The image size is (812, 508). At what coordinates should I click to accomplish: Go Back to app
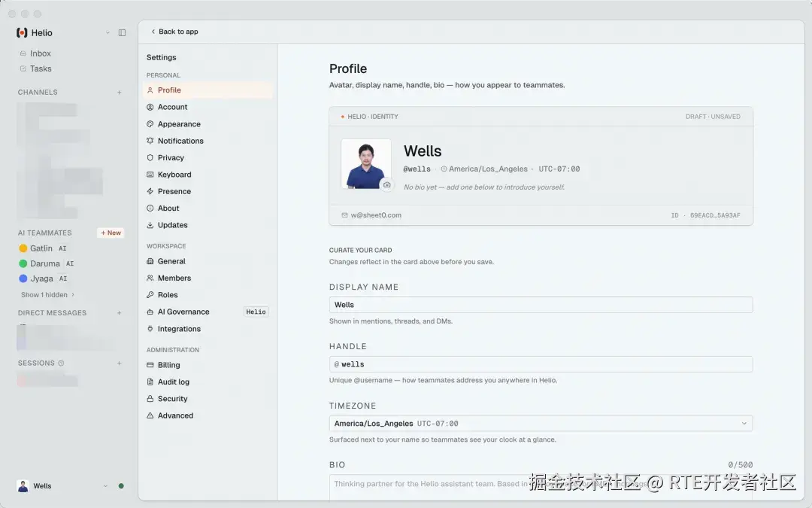(x=174, y=32)
